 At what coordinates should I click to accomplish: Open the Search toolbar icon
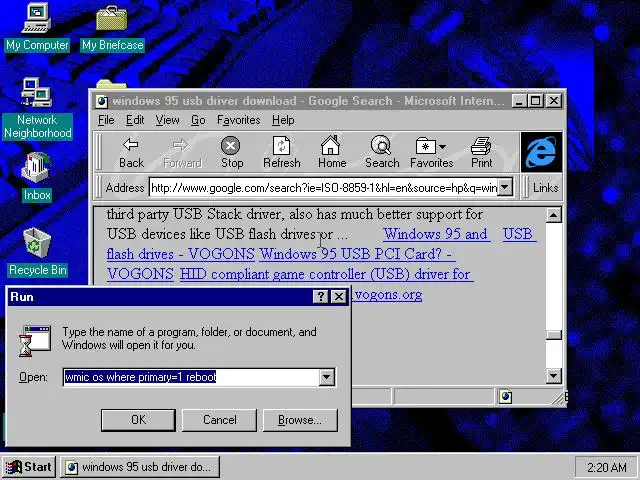click(382, 152)
